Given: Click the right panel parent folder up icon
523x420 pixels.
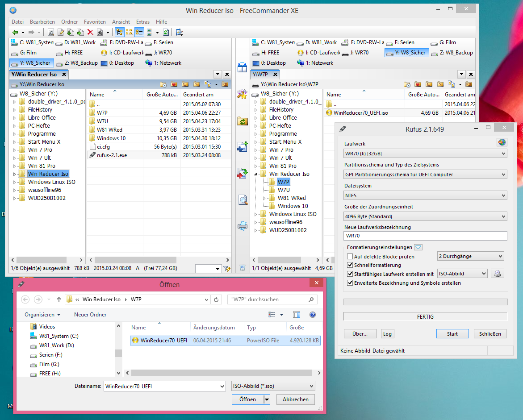Looking at the screenshot, I should coord(429,84).
